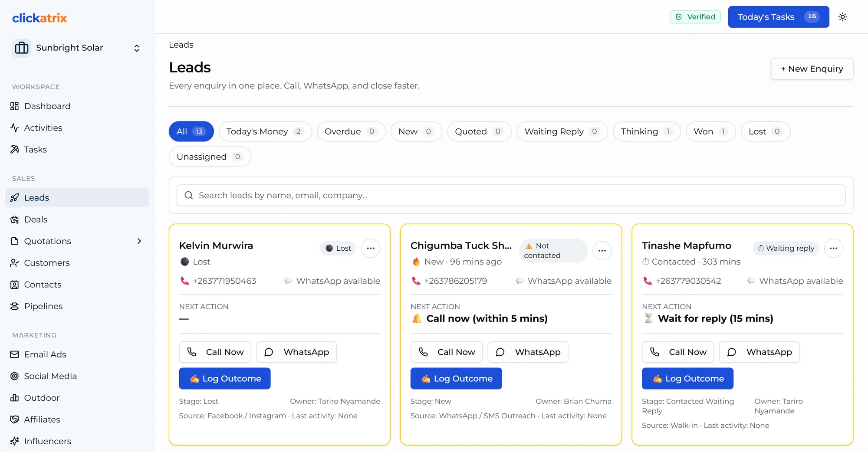WhatsApp Chigumba Tuck Shop lead
This screenshot has width=868, height=452.
(528, 352)
